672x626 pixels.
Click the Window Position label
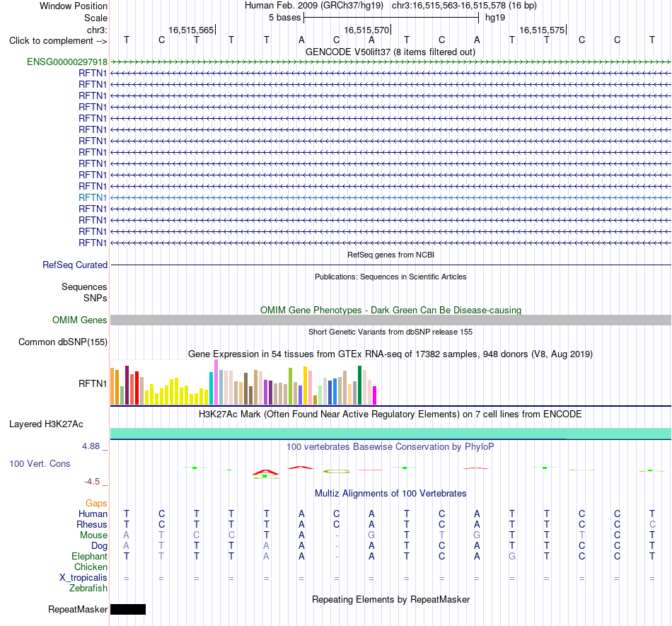(x=74, y=6)
